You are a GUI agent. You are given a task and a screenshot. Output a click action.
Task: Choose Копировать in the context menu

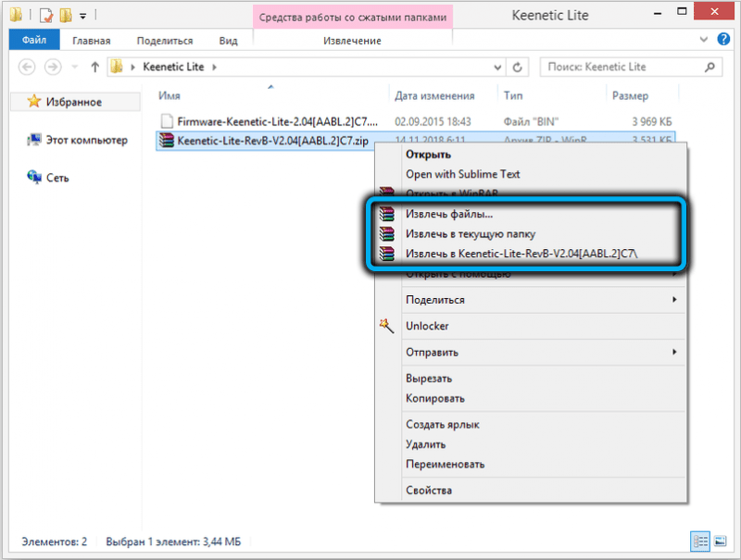tap(530, 398)
